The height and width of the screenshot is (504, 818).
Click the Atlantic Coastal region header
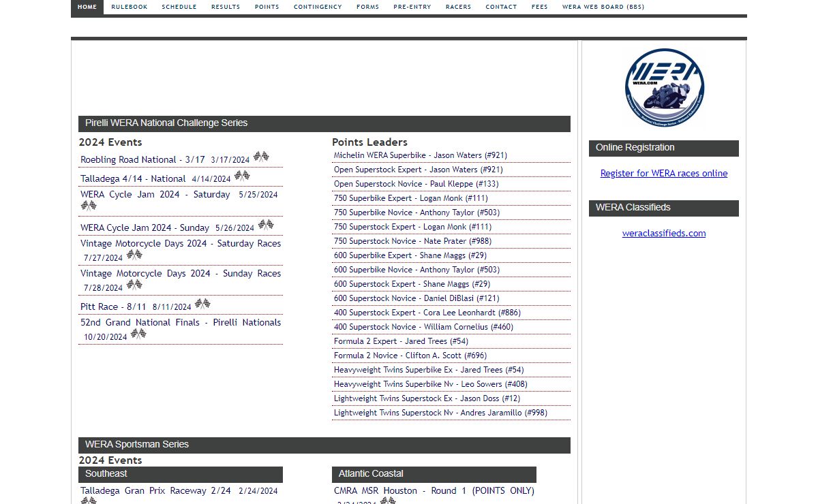[x=434, y=474]
